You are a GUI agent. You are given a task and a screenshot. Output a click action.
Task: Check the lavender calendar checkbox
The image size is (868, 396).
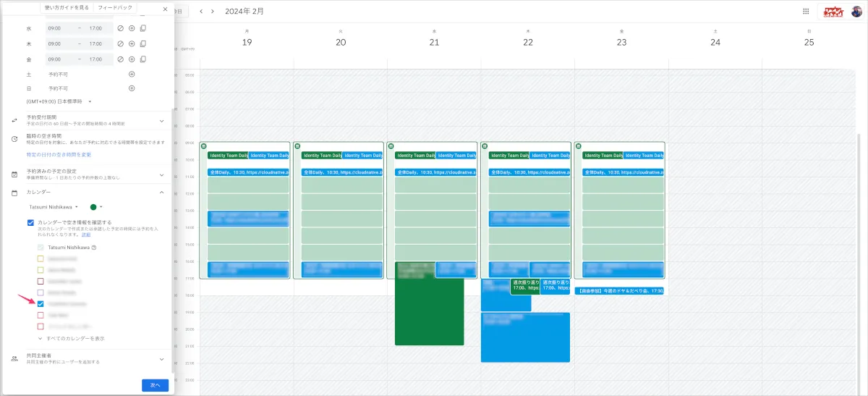pos(41,292)
